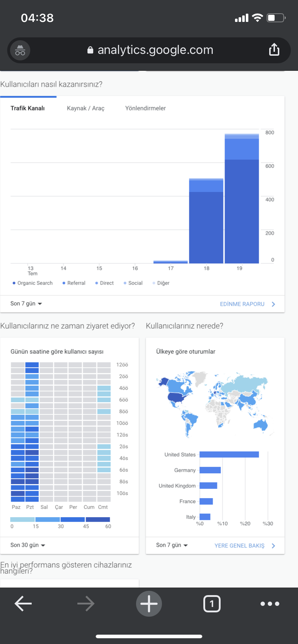Tap the small bar for day 17
The height and width of the screenshot is (644, 298).
coord(171,262)
